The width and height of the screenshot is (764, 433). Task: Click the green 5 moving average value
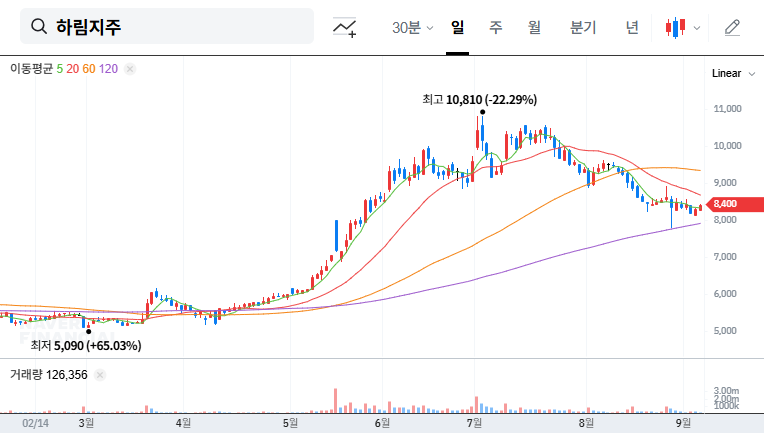[59, 69]
